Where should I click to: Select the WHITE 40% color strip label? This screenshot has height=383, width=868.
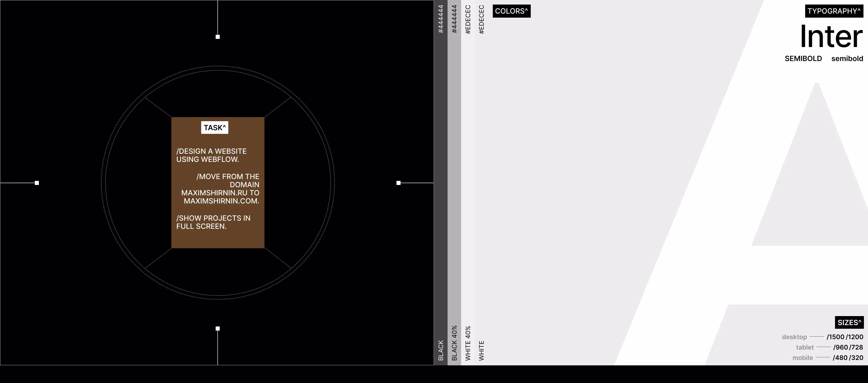(x=468, y=343)
